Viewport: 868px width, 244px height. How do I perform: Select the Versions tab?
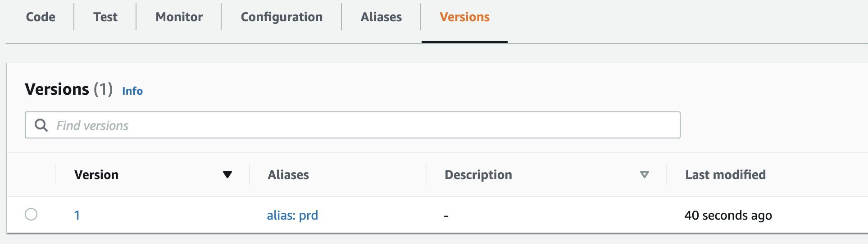(x=464, y=17)
